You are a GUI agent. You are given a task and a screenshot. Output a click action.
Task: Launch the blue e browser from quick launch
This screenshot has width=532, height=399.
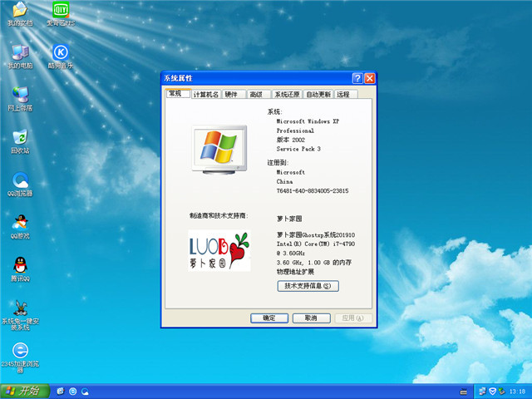[x=72, y=392]
